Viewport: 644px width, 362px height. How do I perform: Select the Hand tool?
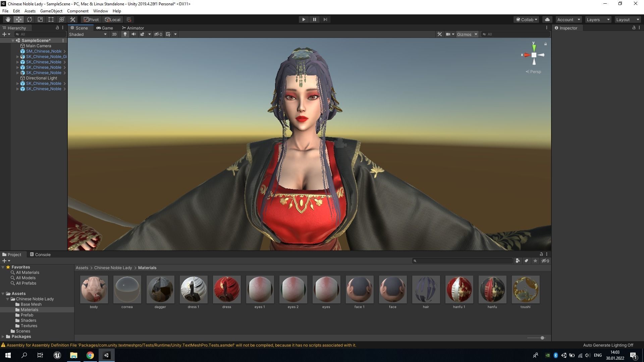click(8, 19)
